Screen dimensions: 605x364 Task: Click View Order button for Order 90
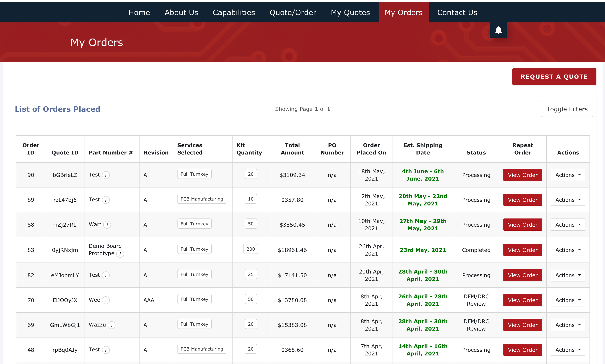[x=522, y=175]
